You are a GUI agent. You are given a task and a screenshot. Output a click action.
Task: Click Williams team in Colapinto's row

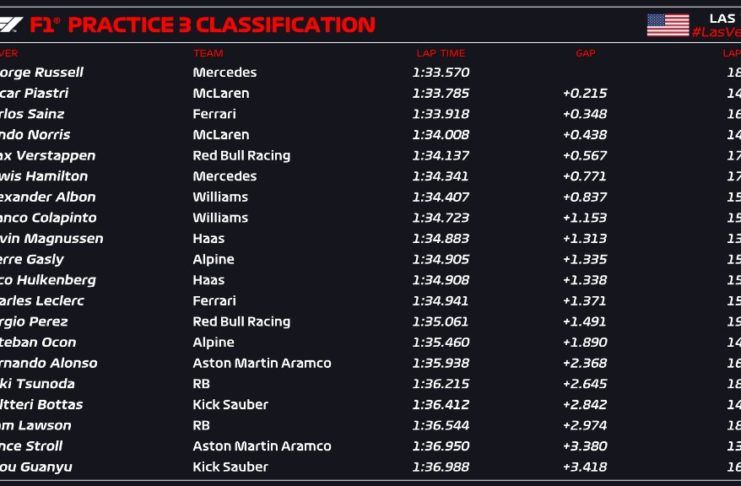point(220,217)
